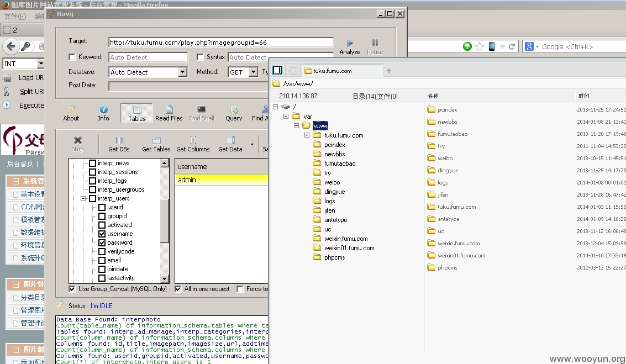Open the About section in Havij
626x364 pixels.
pyautogui.click(x=71, y=113)
